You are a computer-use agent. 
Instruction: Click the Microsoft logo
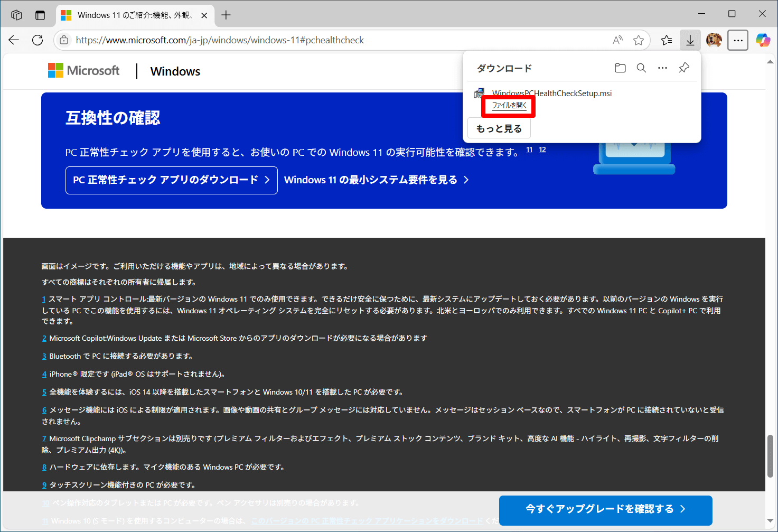(x=83, y=70)
